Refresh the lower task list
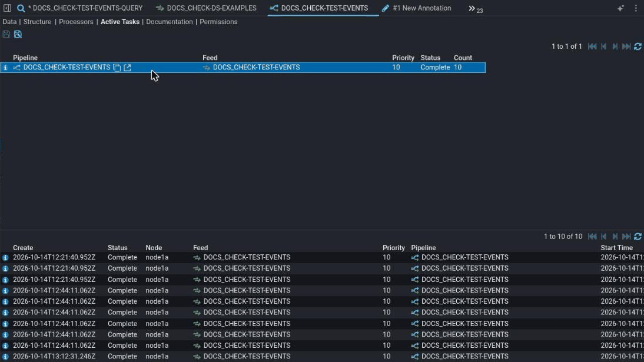The width and height of the screenshot is (644, 362). click(638, 237)
